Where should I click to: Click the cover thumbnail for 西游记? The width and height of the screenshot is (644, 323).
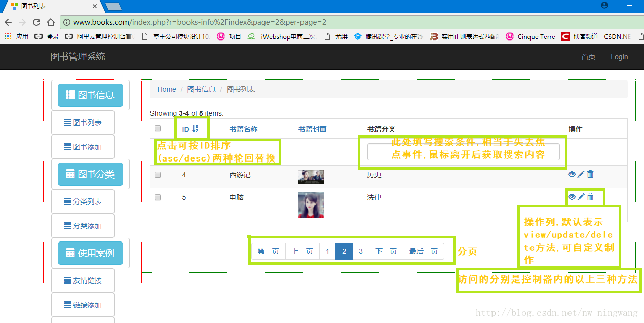pyautogui.click(x=311, y=177)
